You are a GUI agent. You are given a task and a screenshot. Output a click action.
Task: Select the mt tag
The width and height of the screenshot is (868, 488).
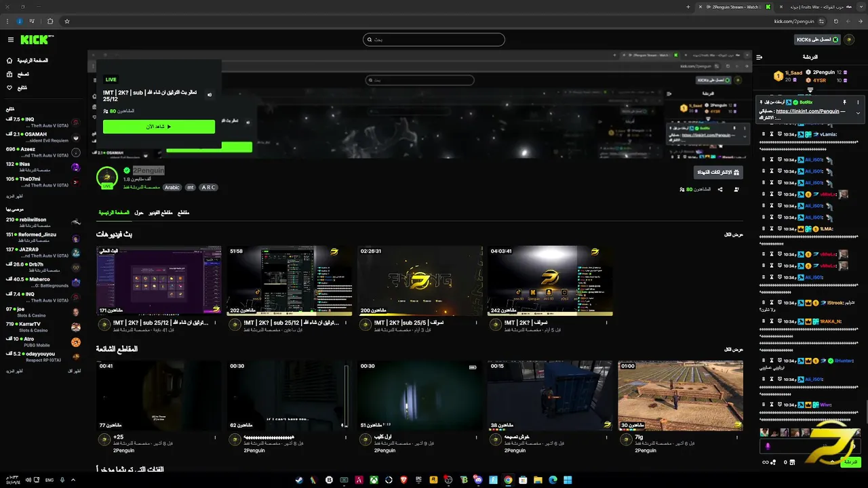(191, 188)
